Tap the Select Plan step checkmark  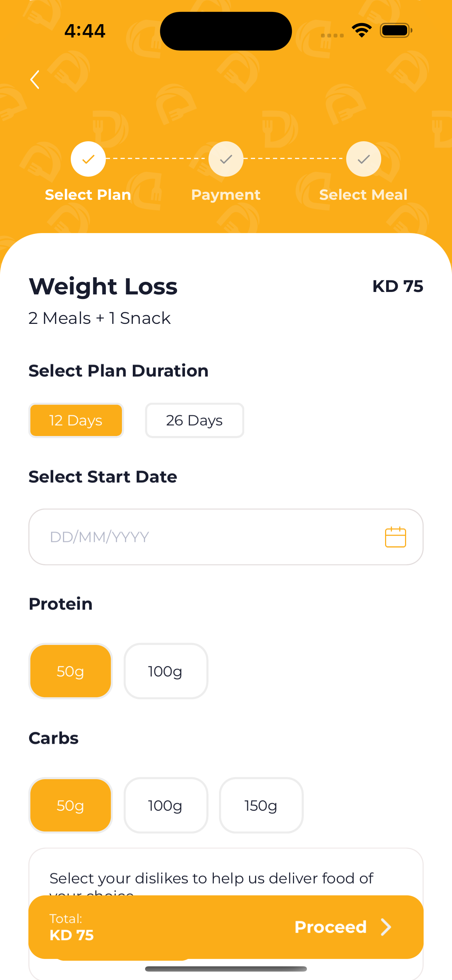[x=88, y=159]
